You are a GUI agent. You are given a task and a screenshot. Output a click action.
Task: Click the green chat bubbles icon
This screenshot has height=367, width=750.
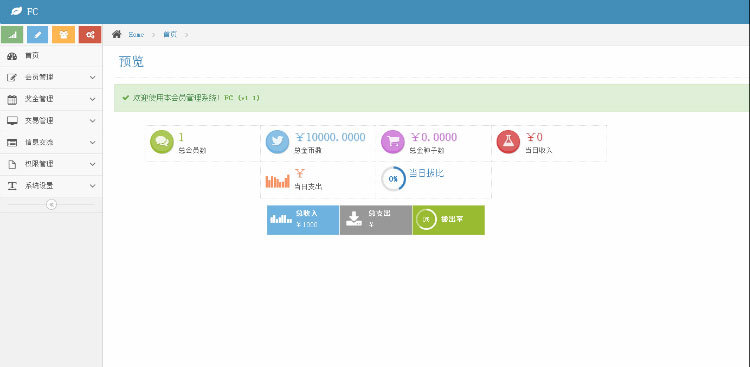point(162,142)
